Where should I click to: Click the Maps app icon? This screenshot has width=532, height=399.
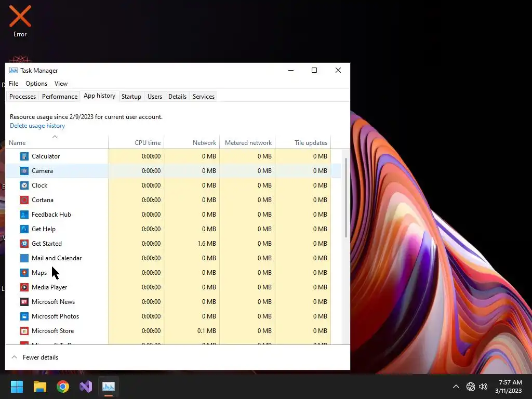click(x=24, y=273)
